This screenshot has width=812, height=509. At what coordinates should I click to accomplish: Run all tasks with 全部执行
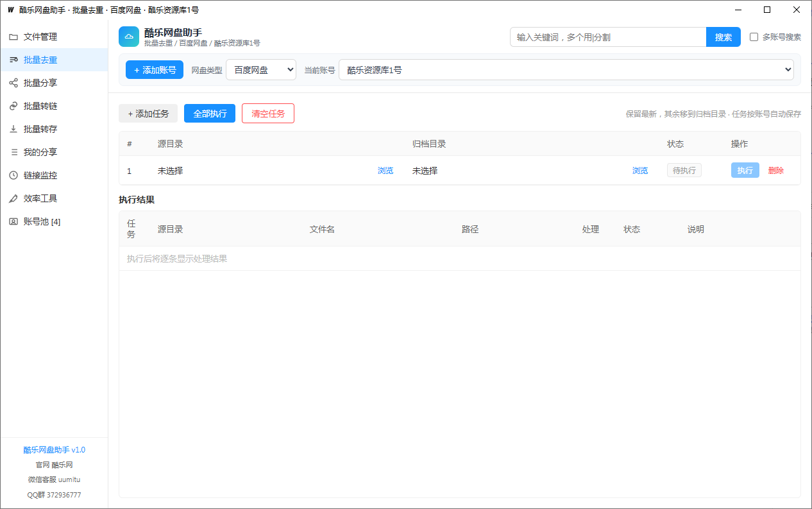(x=210, y=114)
